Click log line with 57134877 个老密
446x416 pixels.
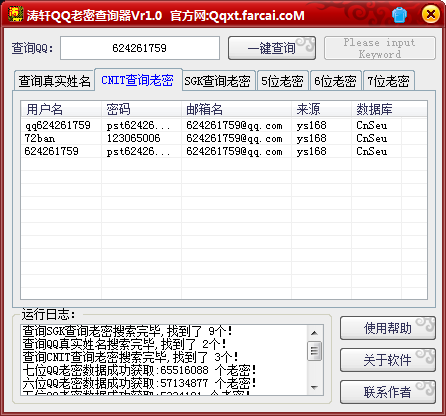pyautogui.click(x=140, y=383)
